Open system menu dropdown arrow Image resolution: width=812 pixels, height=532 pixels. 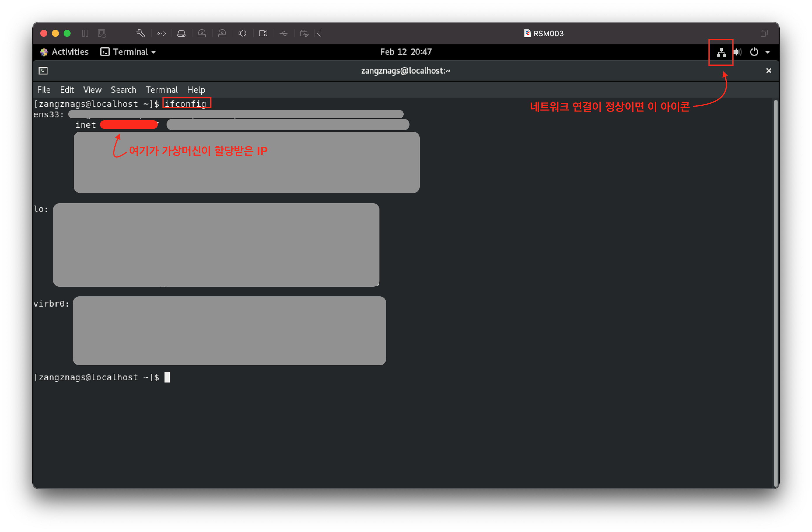[x=768, y=52]
